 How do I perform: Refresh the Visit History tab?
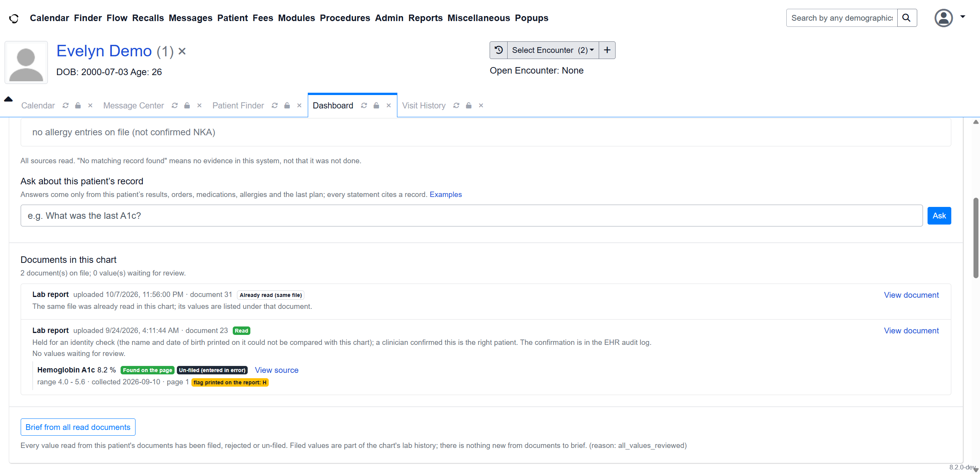456,105
